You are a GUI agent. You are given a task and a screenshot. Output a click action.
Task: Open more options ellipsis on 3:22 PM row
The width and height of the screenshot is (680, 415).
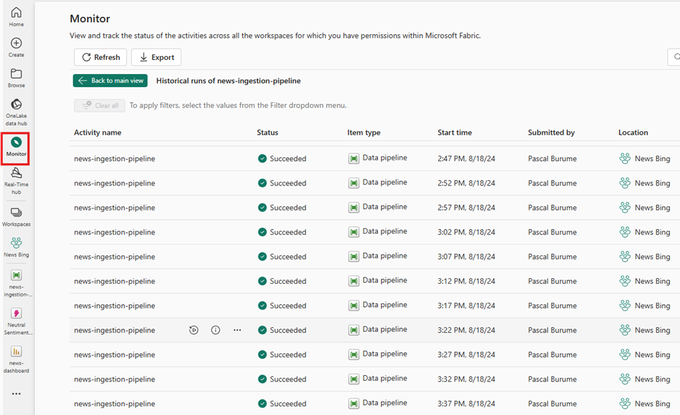click(x=237, y=330)
